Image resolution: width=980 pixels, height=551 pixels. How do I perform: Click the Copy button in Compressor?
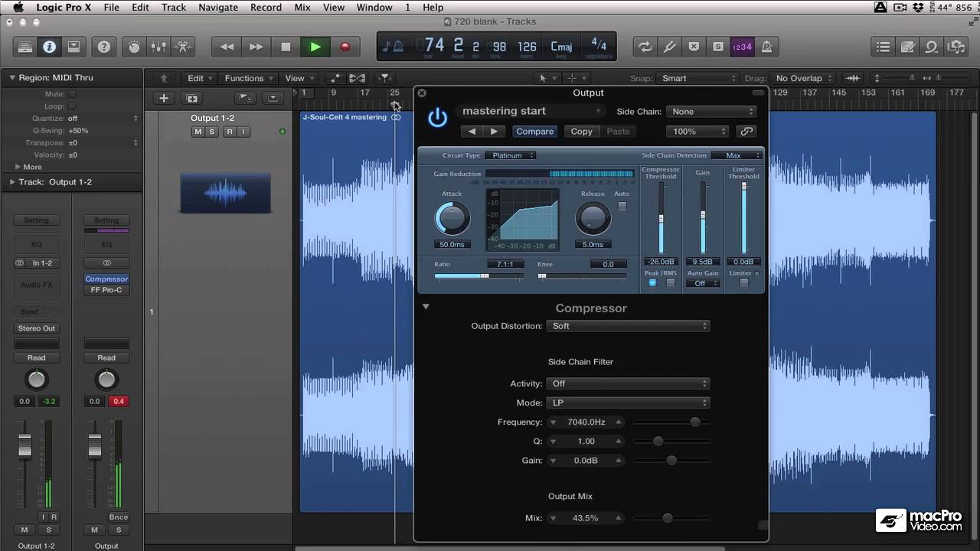[582, 132]
